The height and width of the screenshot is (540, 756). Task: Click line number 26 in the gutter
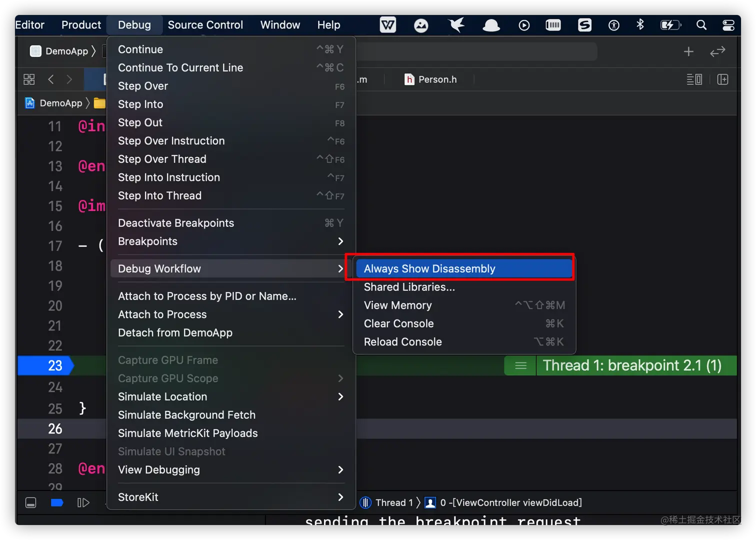[x=55, y=429]
